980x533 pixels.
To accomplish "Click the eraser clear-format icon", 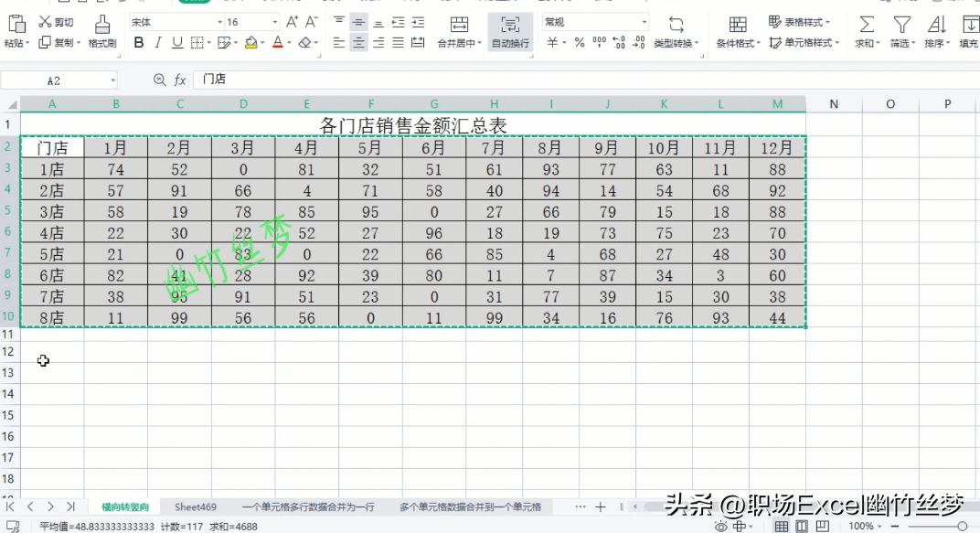I will click(304, 42).
